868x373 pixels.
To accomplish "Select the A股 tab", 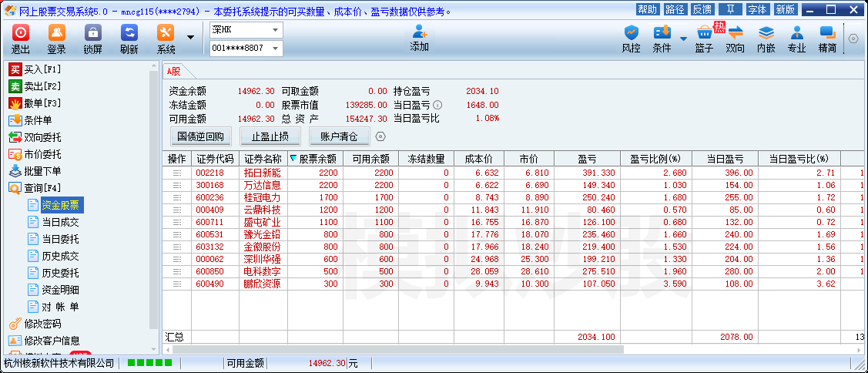I will click(174, 71).
